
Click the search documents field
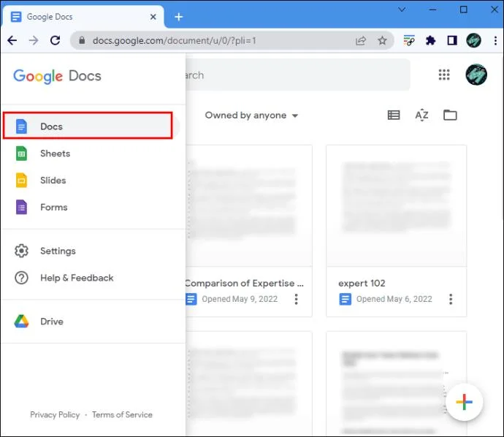(297, 75)
